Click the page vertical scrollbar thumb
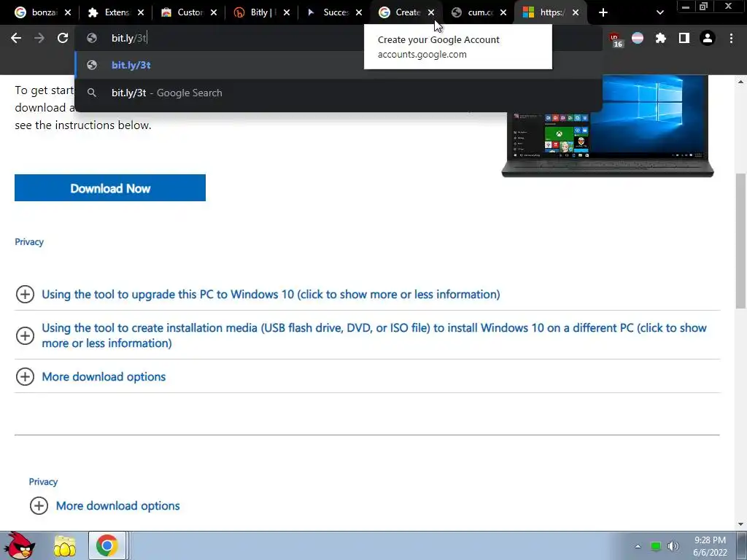 741,241
